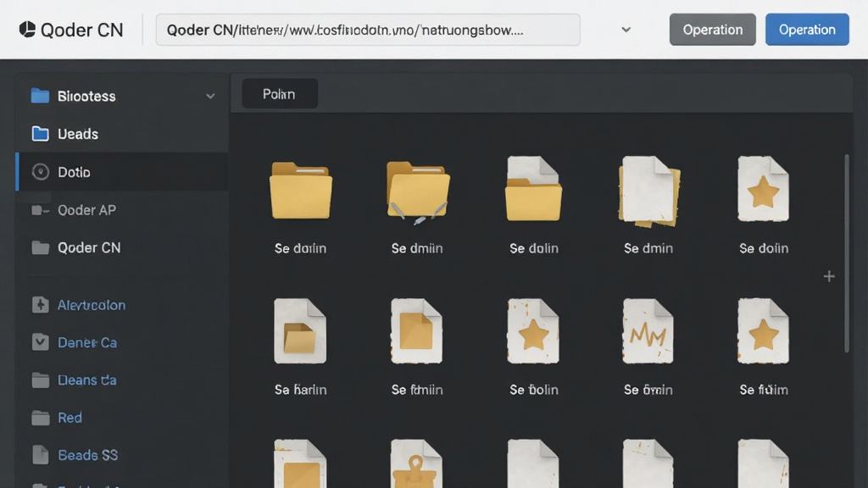Click the Beads SS file icon
The image size is (868, 488).
coord(40,455)
